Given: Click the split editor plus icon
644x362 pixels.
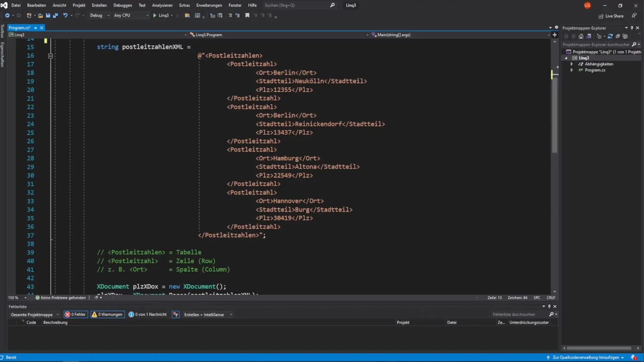Looking at the screenshot, I should tap(555, 35).
